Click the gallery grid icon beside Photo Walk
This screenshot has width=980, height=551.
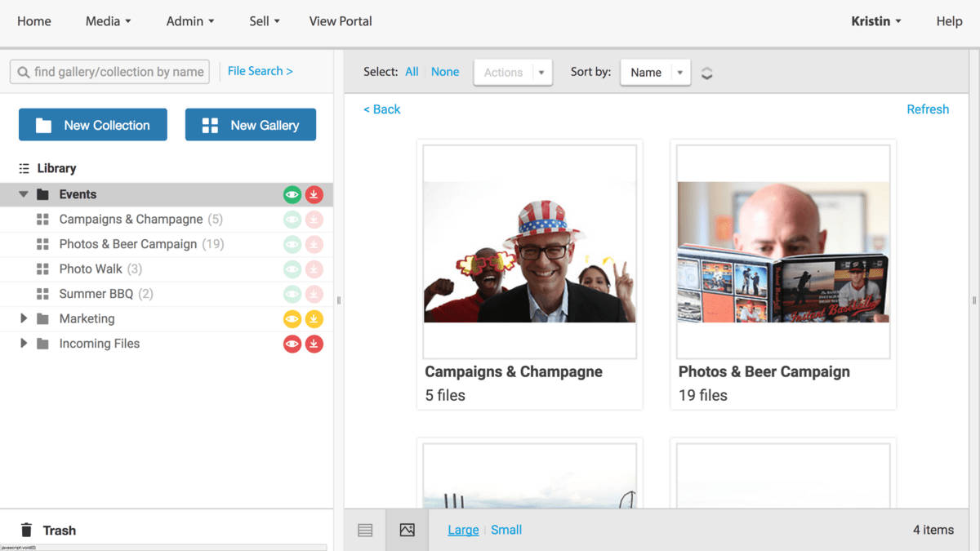click(44, 269)
